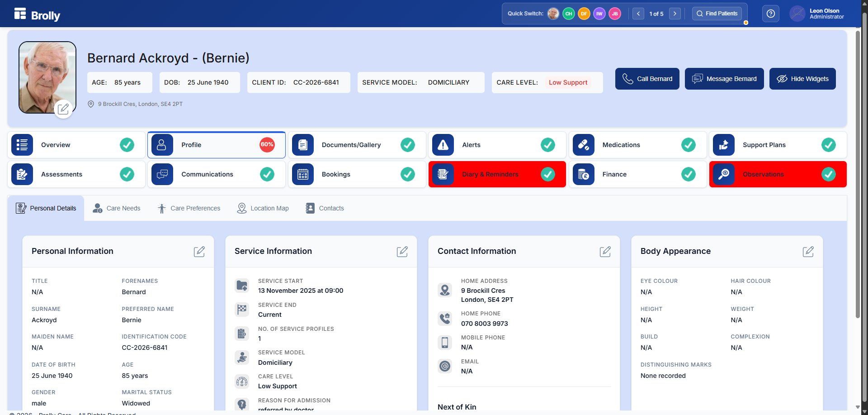This screenshot has height=415, width=868.
Task: Open the Finance widget
Action: (x=637, y=174)
